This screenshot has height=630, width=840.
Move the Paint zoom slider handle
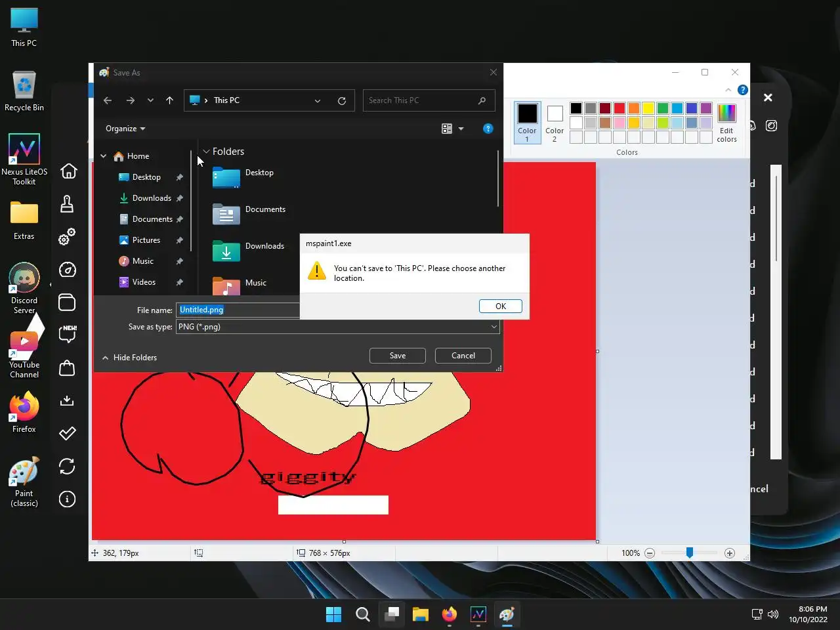click(x=690, y=553)
